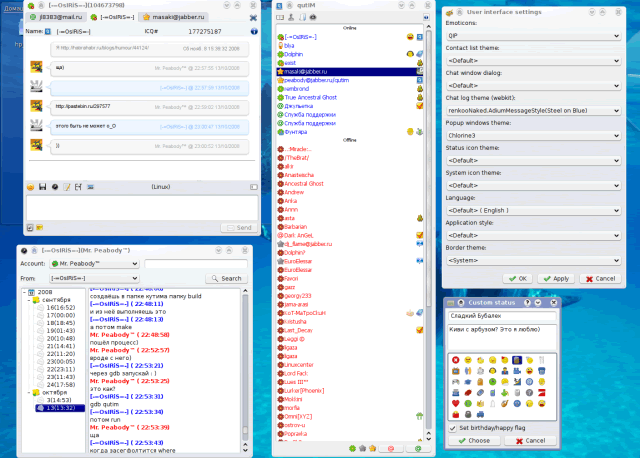Image resolution: width=640 pixels, height=458 pixels.
Task: Click the star Jabber status icon at qutIM bottom
Action: pos(373,448)
